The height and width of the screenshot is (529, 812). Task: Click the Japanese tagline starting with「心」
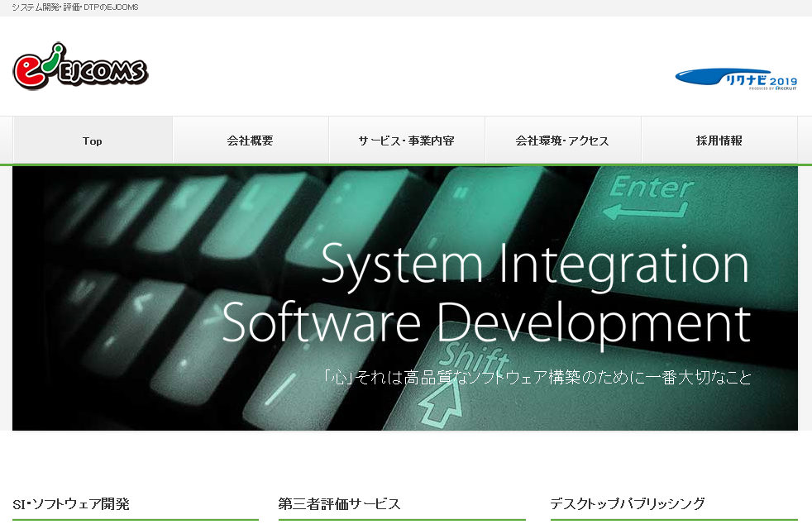point(537,378)
